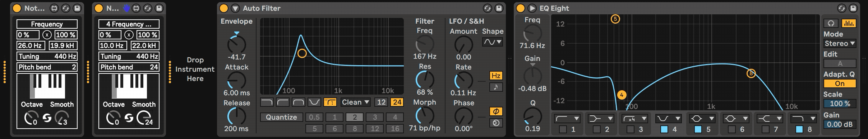
Task: Open the Stereo mode dropdown
Action: (x=840, y=43)
